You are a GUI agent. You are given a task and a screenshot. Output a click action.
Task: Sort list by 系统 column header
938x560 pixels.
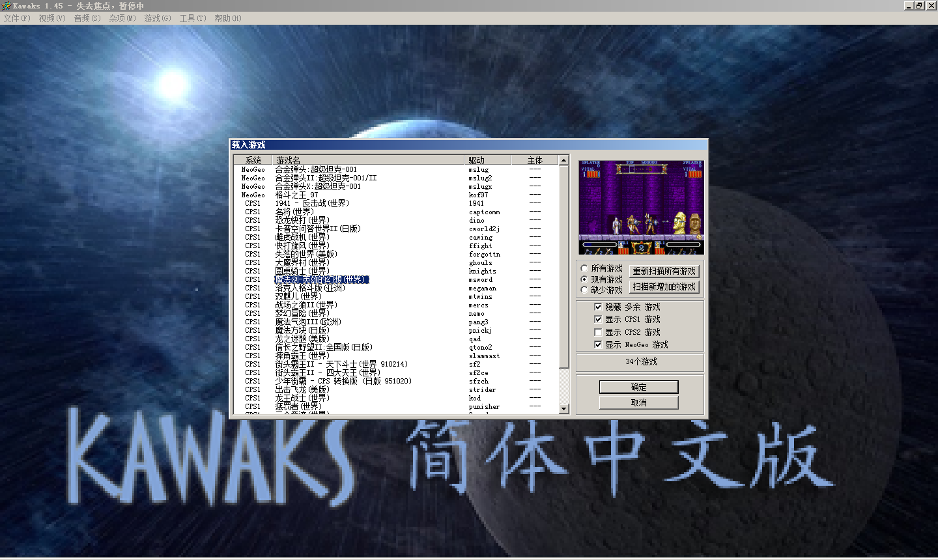[x=253, y=160]
